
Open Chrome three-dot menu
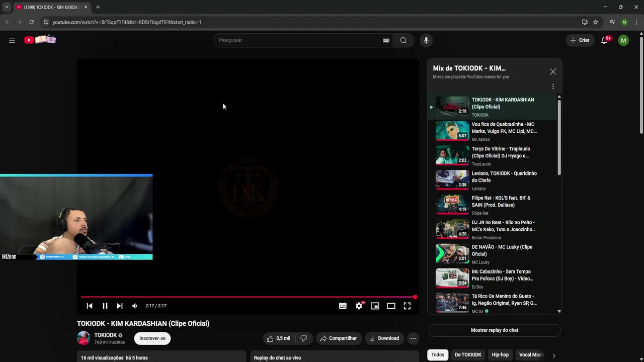point(636,22)
